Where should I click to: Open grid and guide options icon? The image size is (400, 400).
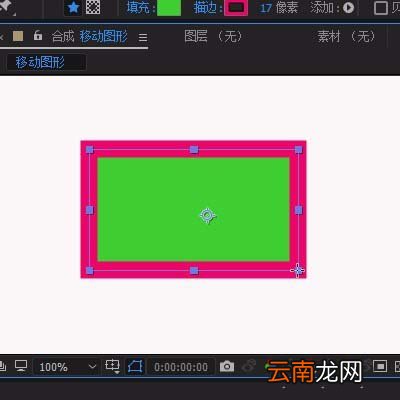[113, 366]
